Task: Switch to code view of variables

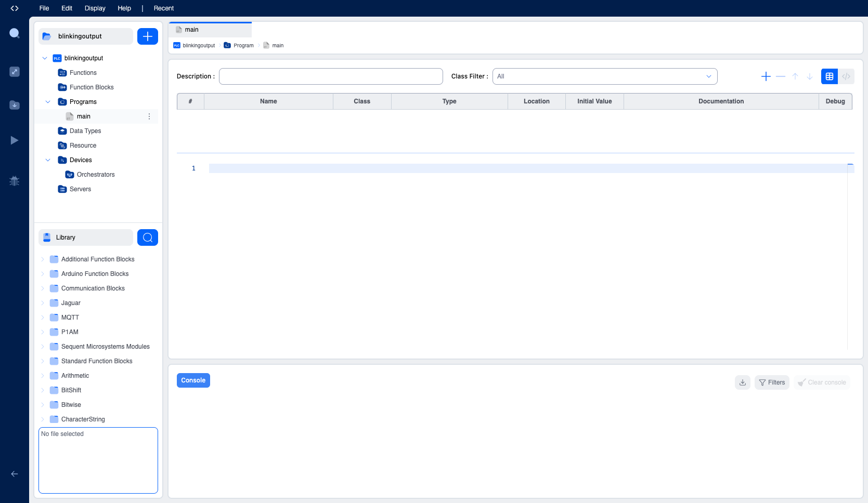Action: pyautogui.click(x=846, y=76)
